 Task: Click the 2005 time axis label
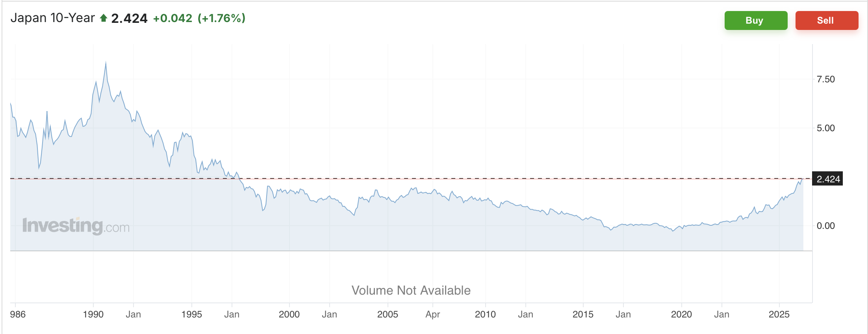click(388, 314)
